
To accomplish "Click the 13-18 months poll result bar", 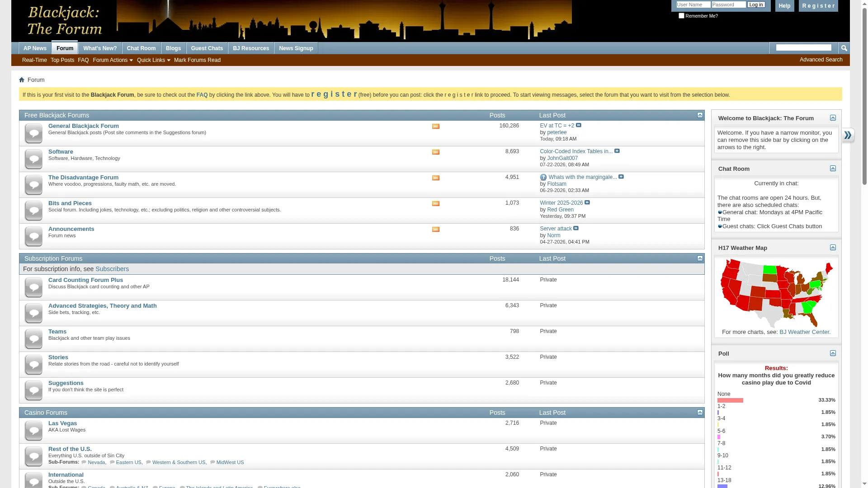I will coord(722,487).
